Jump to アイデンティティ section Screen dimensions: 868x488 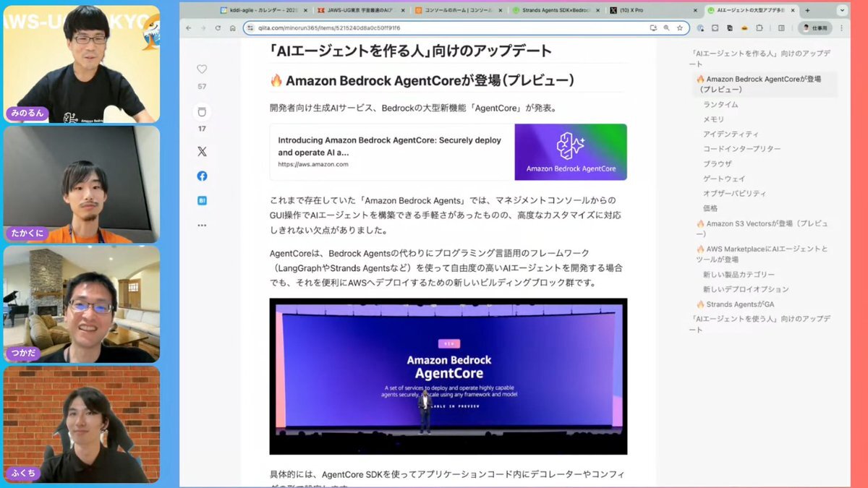click(731, 134)
